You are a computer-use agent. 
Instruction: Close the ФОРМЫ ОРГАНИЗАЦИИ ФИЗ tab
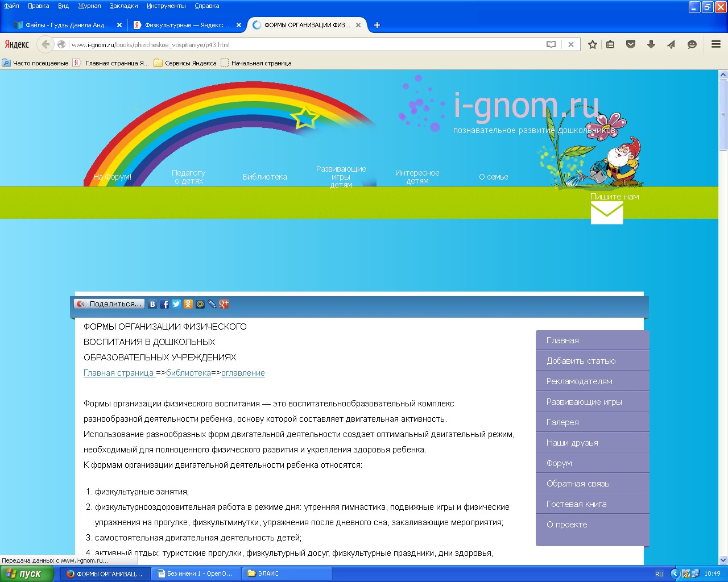point(358,25)
